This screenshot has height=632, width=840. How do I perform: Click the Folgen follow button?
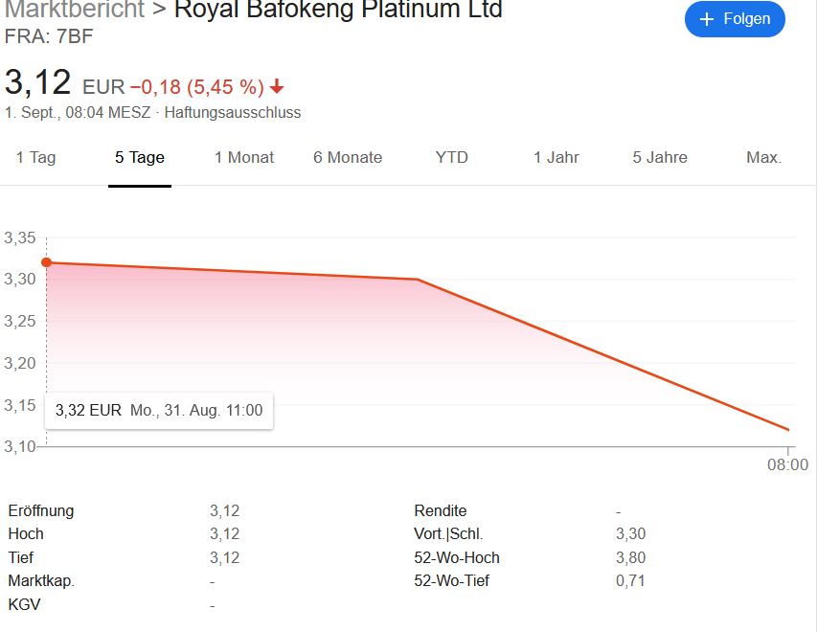(x=735, y=19)
